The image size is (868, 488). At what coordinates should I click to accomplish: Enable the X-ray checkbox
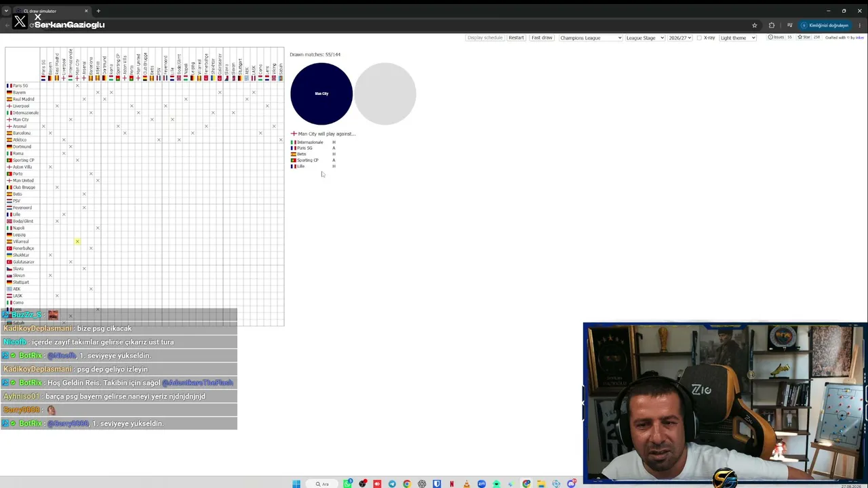[699, 38]
